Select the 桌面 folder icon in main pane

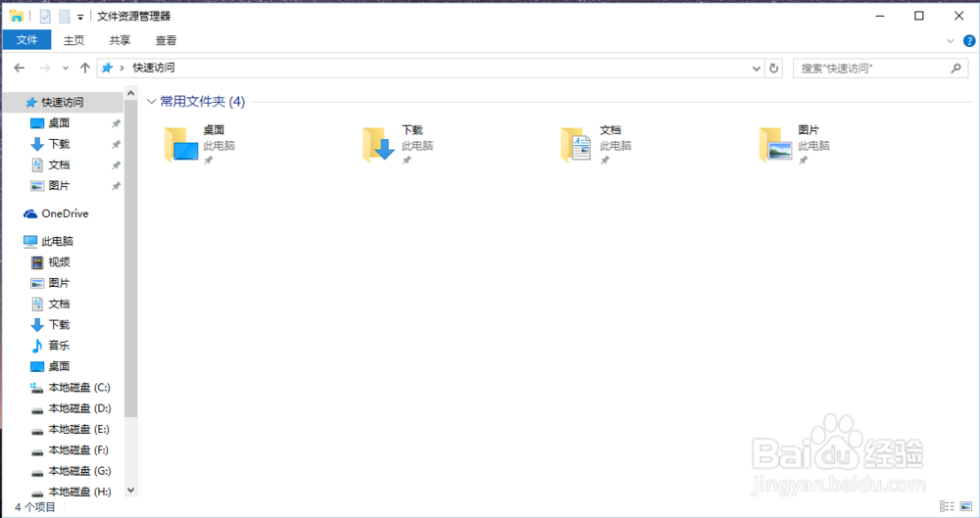click(x=180, y=144)
